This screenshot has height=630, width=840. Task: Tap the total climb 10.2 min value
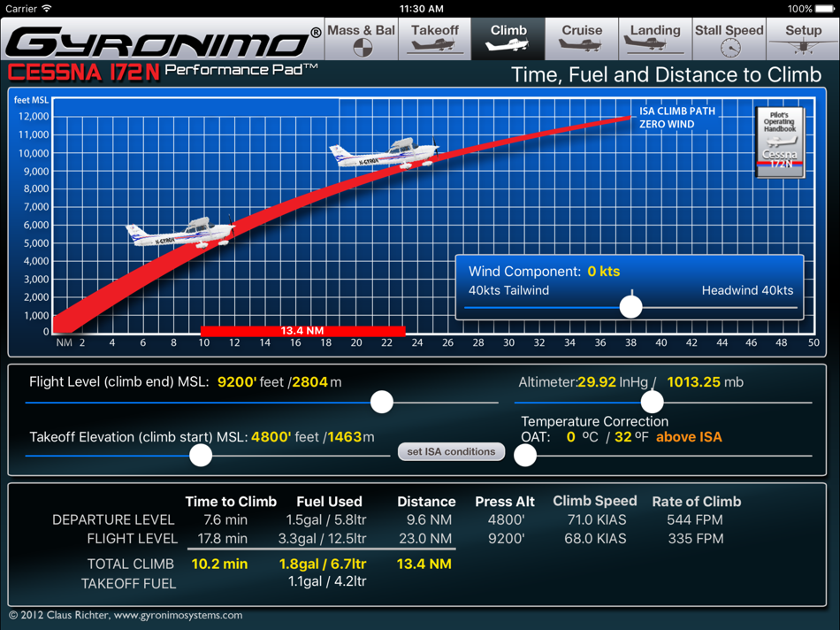coord(219,564)
